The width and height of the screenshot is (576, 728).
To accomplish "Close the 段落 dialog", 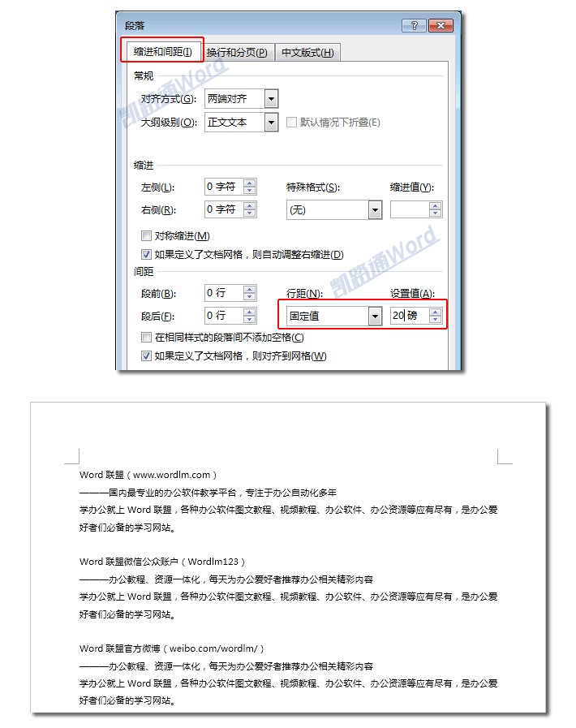I will [442, 25].
